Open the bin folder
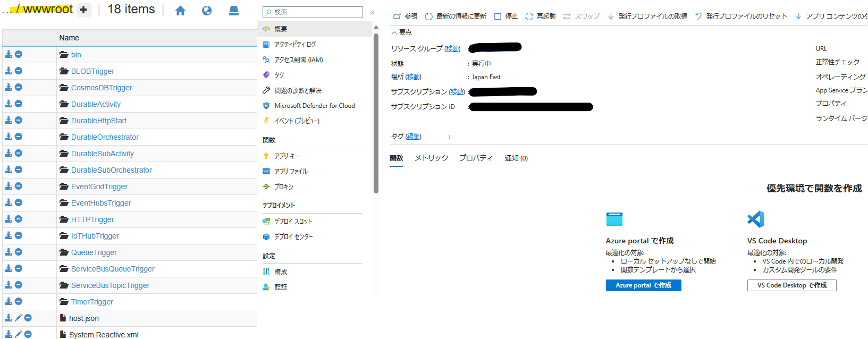 pos(76,55)
